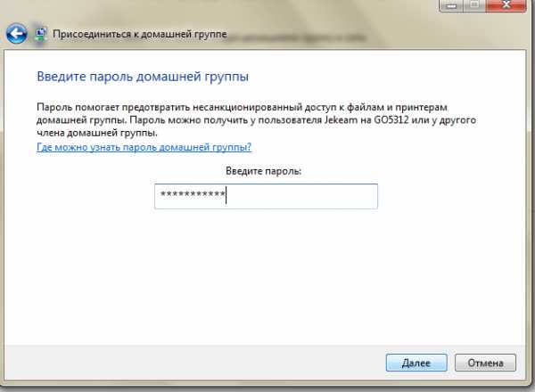535x392 pixels.
Task: Click the 'Введите пароль домашней группы' heading
Action: pyautogui.click(x=142, y=75)
